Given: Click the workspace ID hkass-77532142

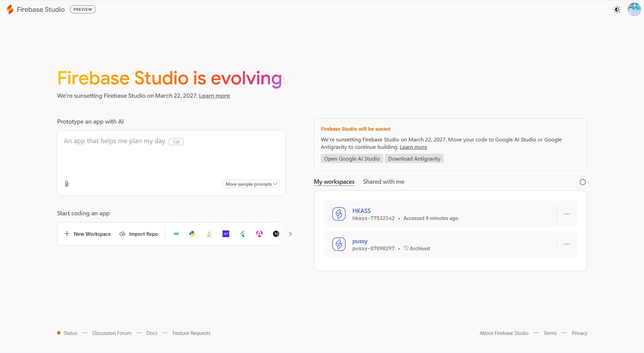Looking at the screenshot, I should pyautogui.click(x=374, y=218).
